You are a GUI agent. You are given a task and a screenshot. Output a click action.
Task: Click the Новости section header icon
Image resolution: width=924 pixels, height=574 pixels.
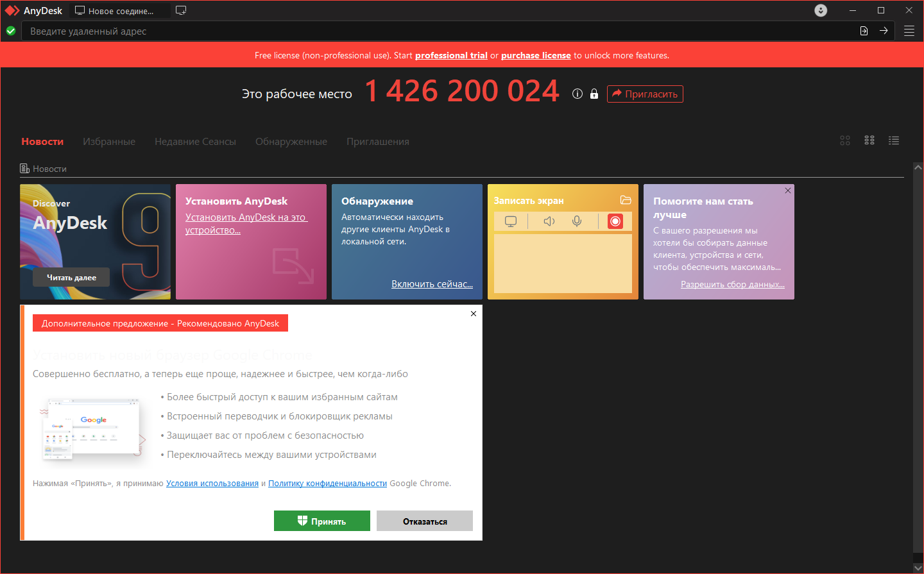pos(24,169)
